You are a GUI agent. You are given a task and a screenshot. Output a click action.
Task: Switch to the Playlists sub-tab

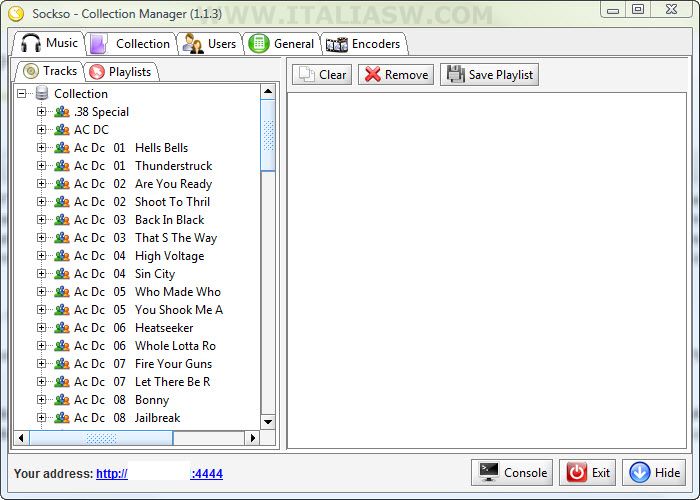pyautogui.click(x=120, y=71)
